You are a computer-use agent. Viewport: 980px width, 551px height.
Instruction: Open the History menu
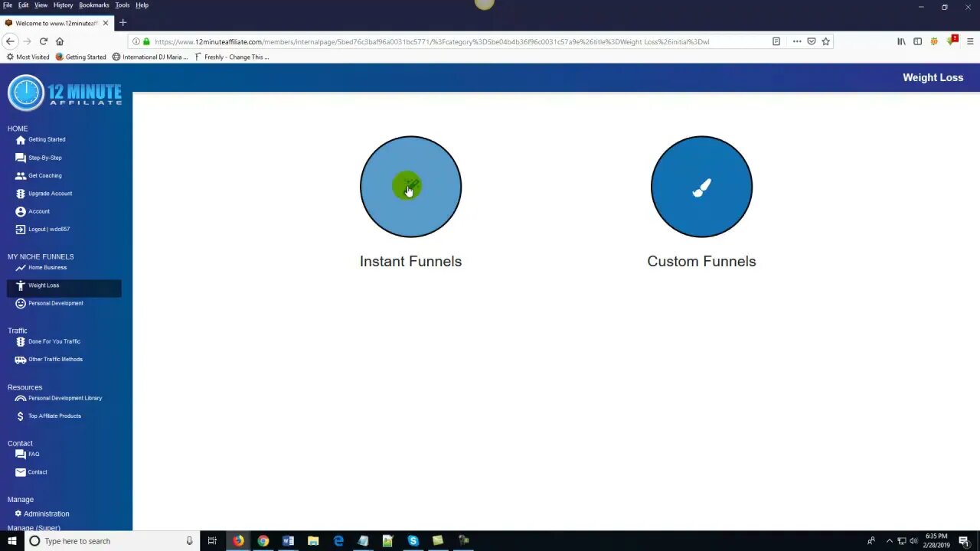coord(64,5)
